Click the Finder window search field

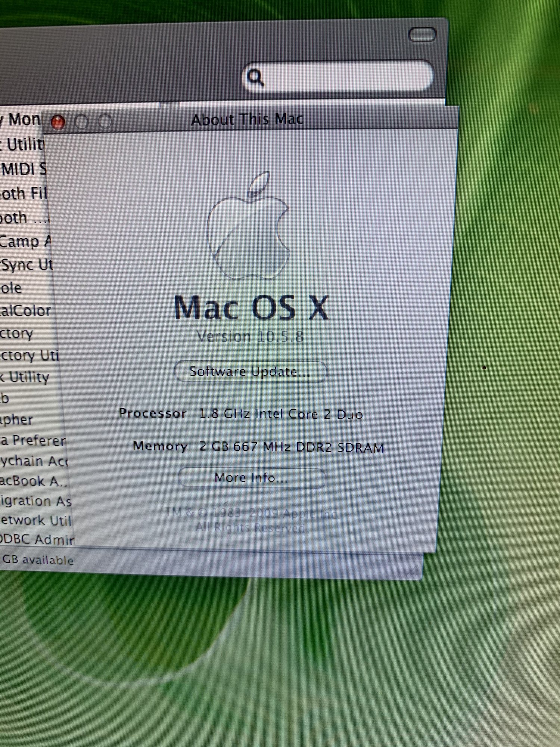338,76
